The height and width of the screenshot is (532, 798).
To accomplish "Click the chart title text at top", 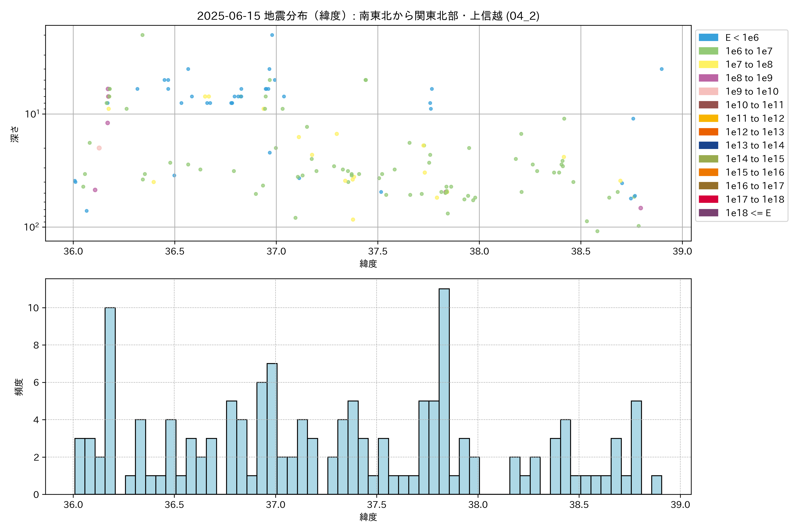I will [368, 16].
